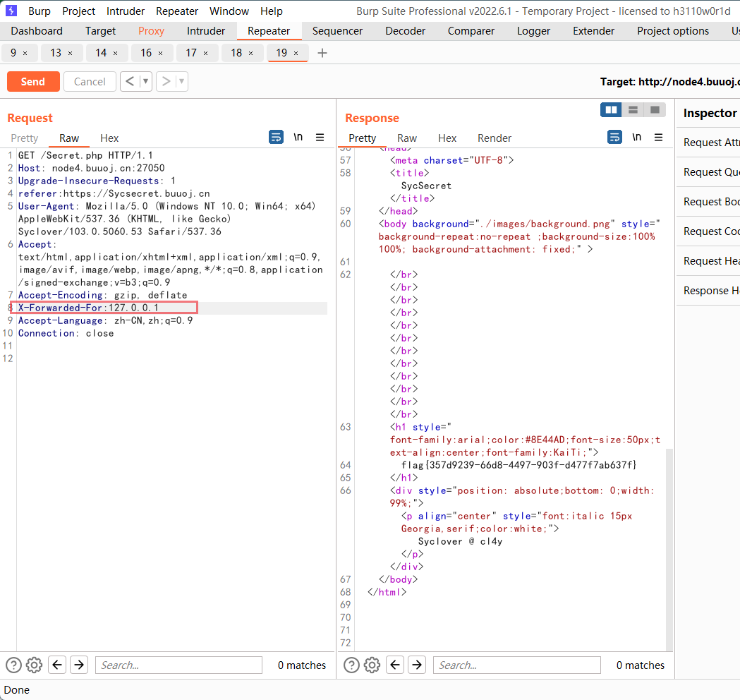The image size is (740, 700).
Task: Go to next match in Response search
Action: coord(417,665)
